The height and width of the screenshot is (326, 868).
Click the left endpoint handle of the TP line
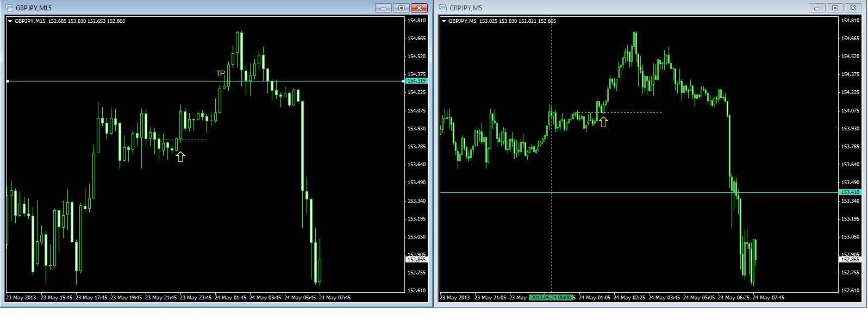pos(8,81)
